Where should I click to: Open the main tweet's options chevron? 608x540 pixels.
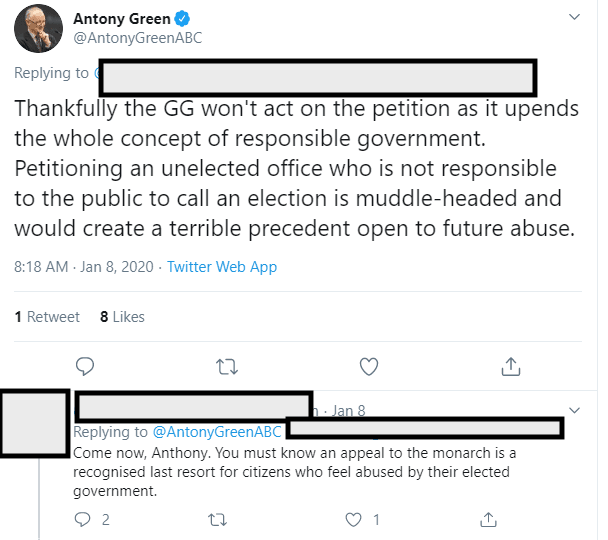[x=574, y=18]
